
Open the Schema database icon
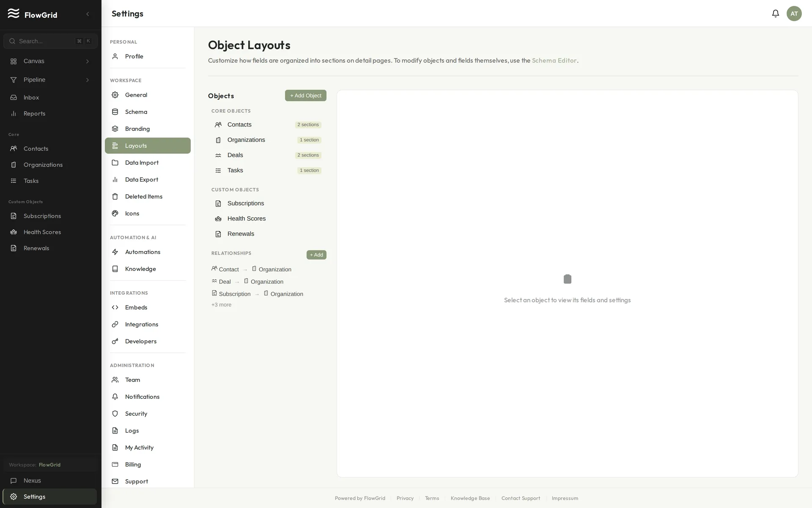(115, 112)
